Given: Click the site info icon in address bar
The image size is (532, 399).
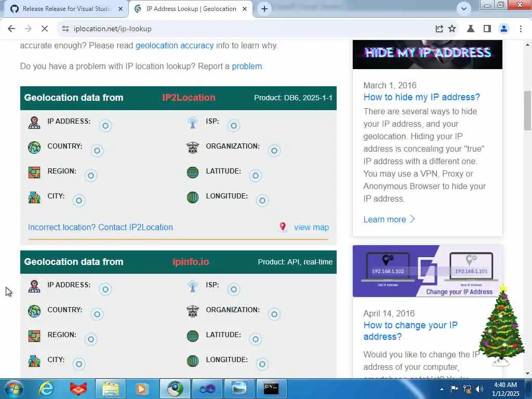Looking at the screenshot, I should coord(65,29).
